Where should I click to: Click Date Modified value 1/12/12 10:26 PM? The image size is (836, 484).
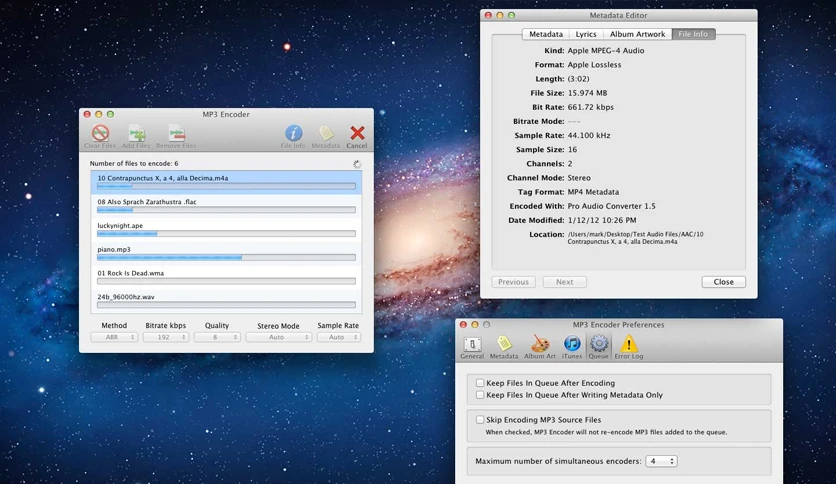coord(601,220)
